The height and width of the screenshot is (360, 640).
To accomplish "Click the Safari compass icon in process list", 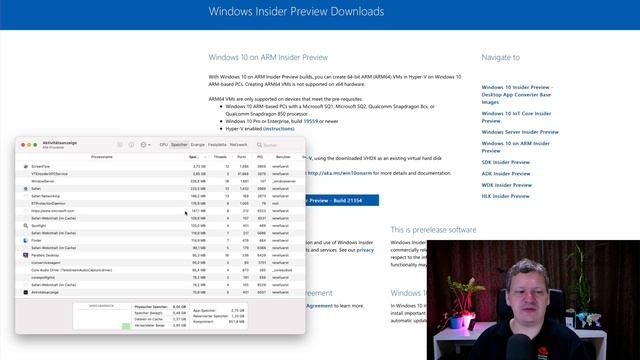I will 26,189.
